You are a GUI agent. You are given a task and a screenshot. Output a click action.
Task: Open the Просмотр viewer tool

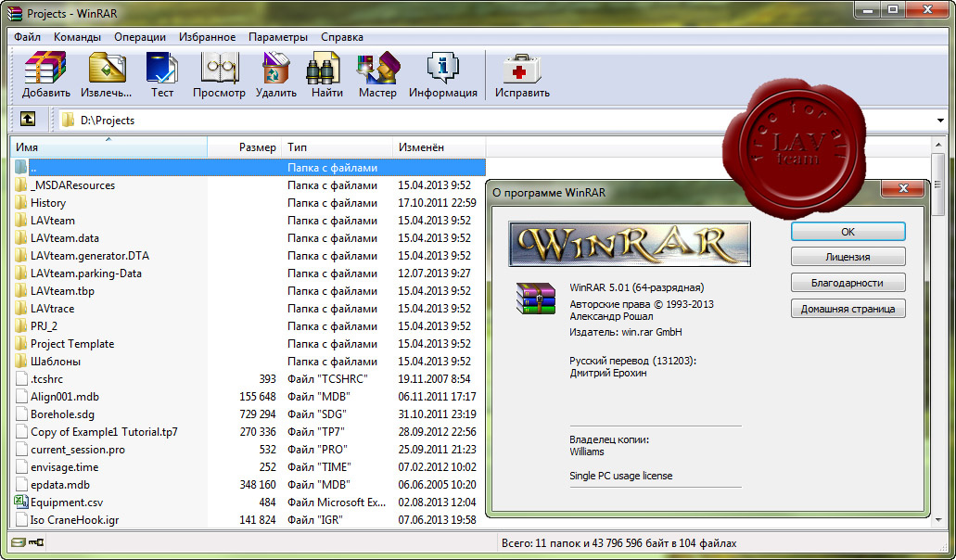[x=219, y=67]
